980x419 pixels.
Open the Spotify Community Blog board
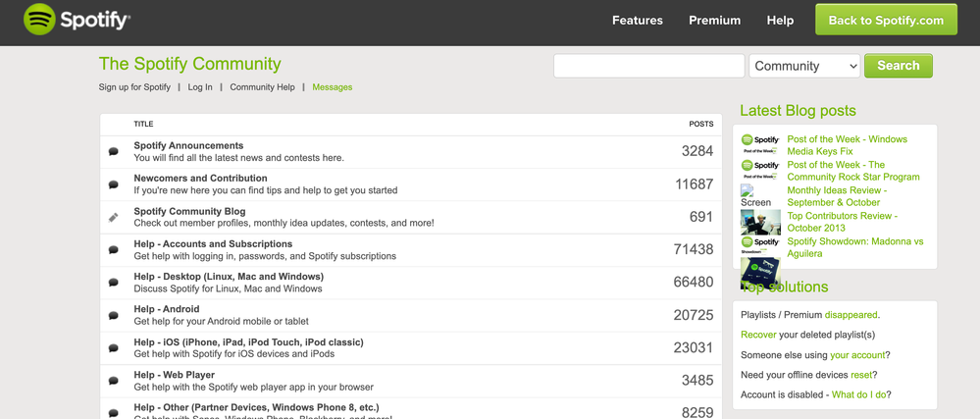tap(189, 211)
